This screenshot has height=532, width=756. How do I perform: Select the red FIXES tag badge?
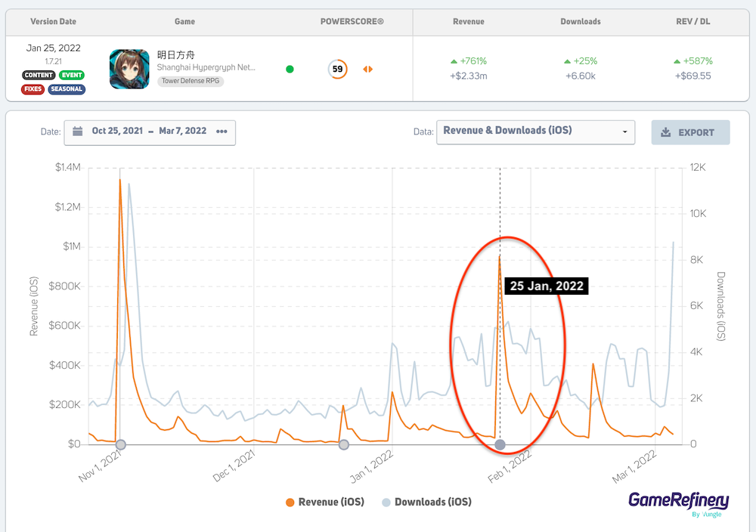[33, 89]
